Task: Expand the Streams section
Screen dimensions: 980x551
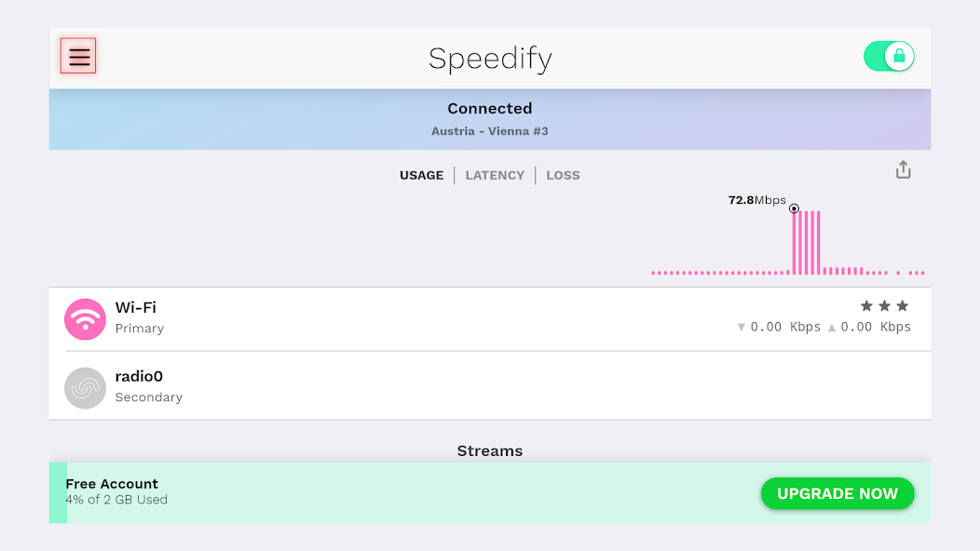Action: coord(490,450)
